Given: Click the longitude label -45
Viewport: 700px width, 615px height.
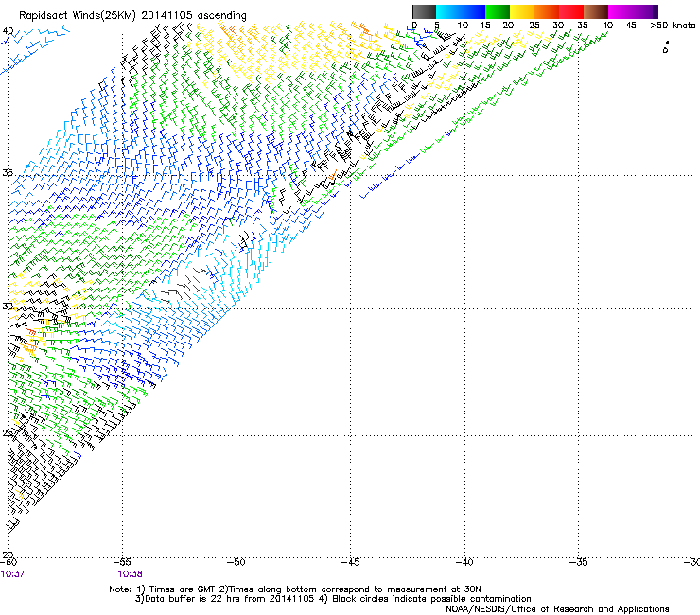Looking at the screenshot, I should pos(350,562).
